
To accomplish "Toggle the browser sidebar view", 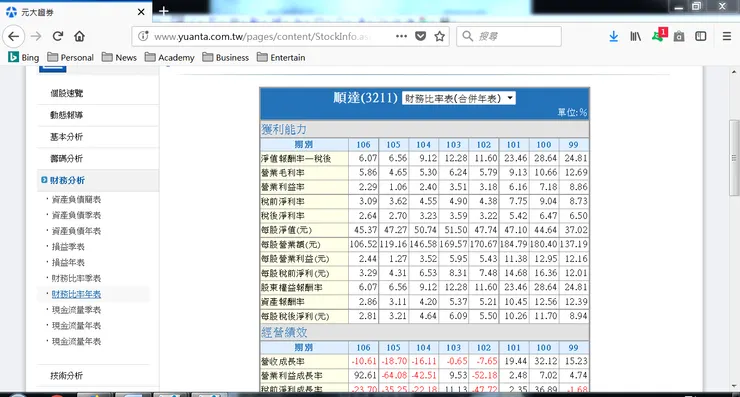I will [701, 36].
